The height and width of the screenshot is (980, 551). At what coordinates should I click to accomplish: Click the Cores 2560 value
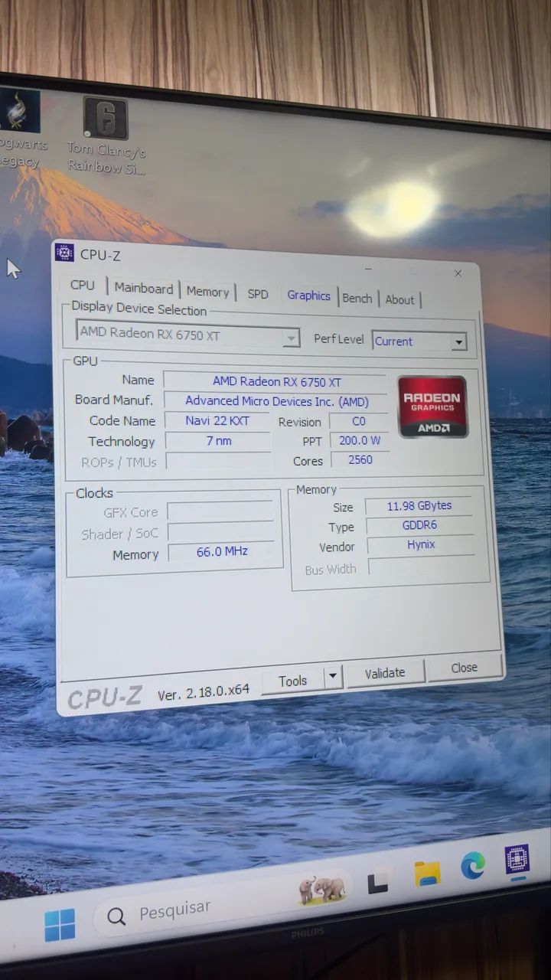point(360,460)
